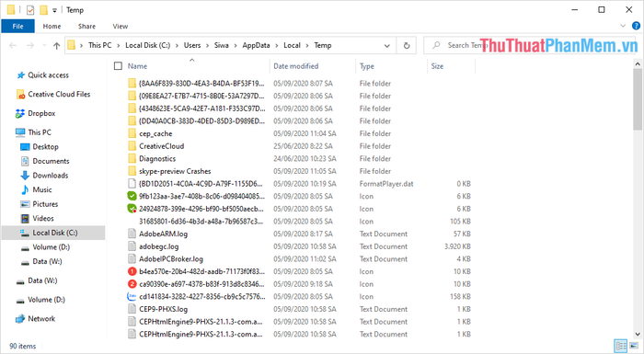Click the Properties quick access toolbar icon
Image resolution: width=644 pixels, height=354 pixels.
30,10
